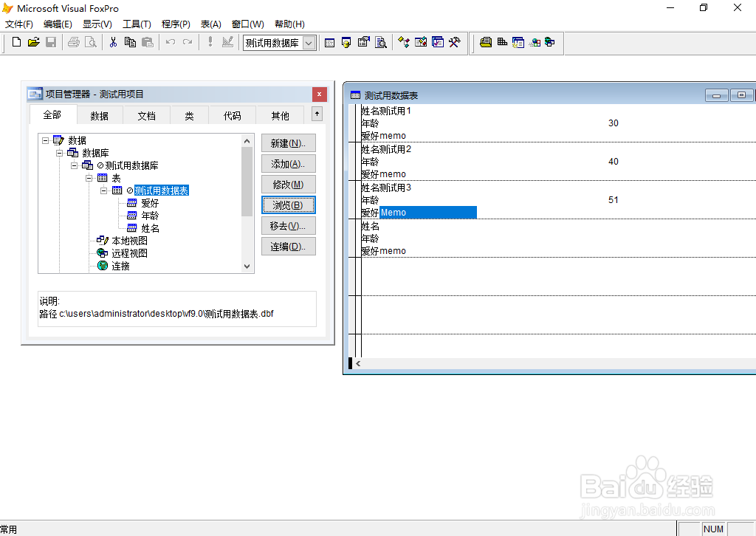This screenshot has width=756, height=536.
Task: Open the Properties window toolbar icon
Action: pyautogui.click(x=363, y=42)
